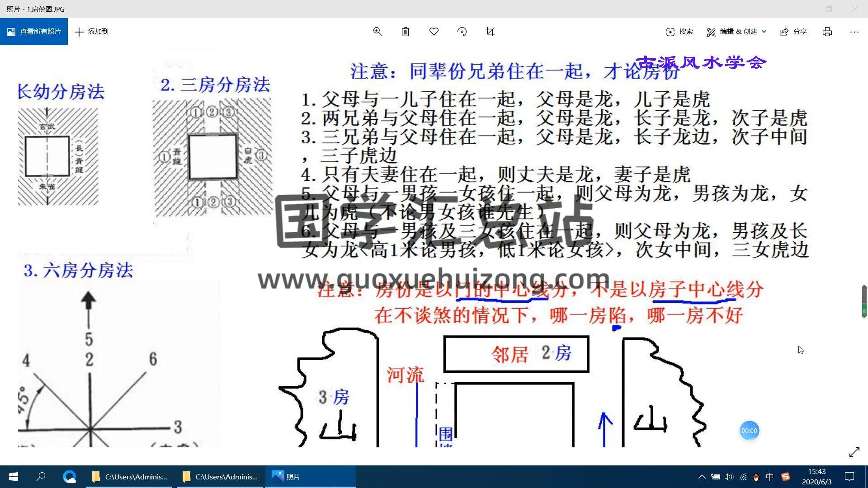Click the blue 00:00 recording timer
The width and height of the screenshot is (868, 488).
(x=749, y=431)
